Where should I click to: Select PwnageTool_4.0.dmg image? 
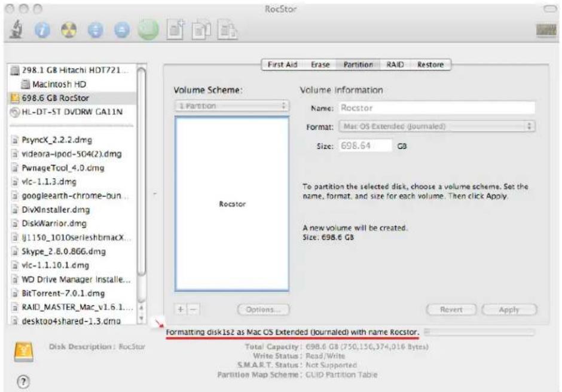click(72, 168)
